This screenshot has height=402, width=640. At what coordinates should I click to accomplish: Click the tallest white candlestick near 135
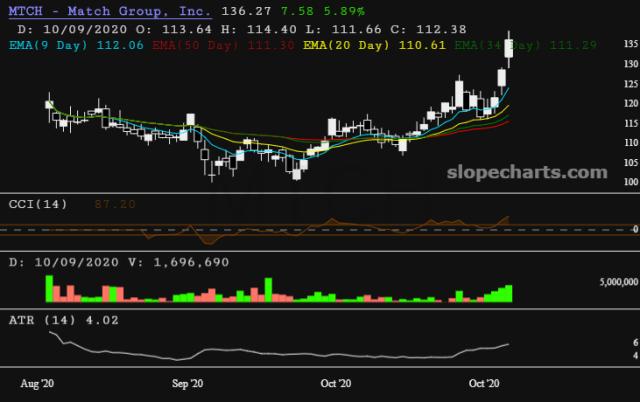[509, 49]
